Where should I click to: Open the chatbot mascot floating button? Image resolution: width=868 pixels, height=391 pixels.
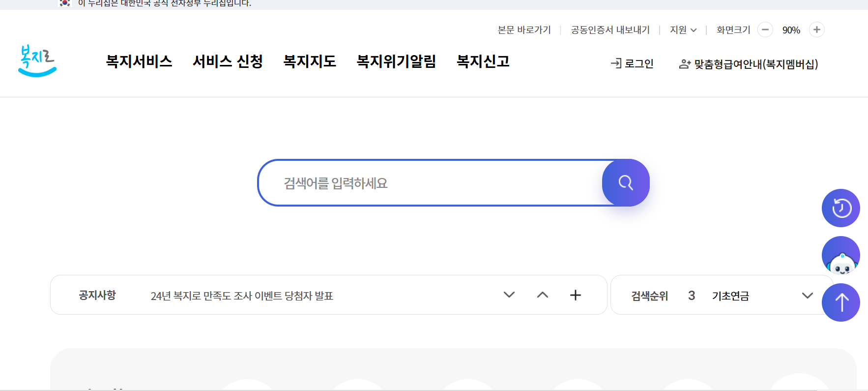coord(841,255)
